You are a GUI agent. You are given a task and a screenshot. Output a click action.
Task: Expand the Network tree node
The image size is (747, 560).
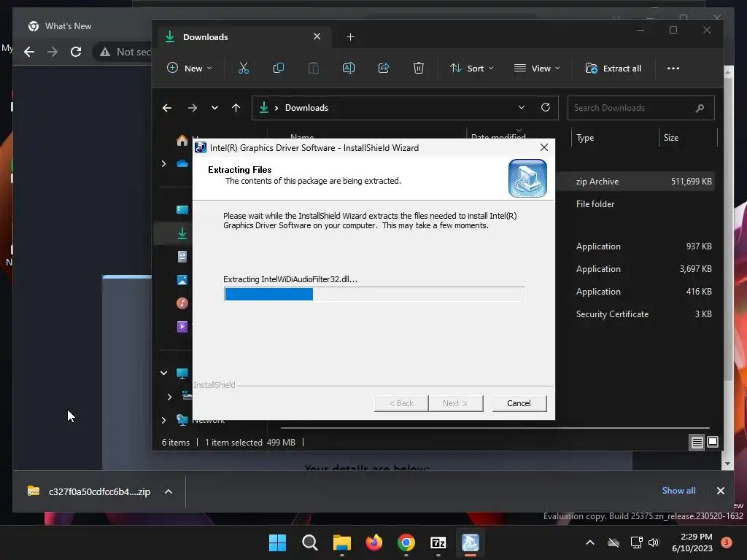pyautogui.click(x=164, y=420)
